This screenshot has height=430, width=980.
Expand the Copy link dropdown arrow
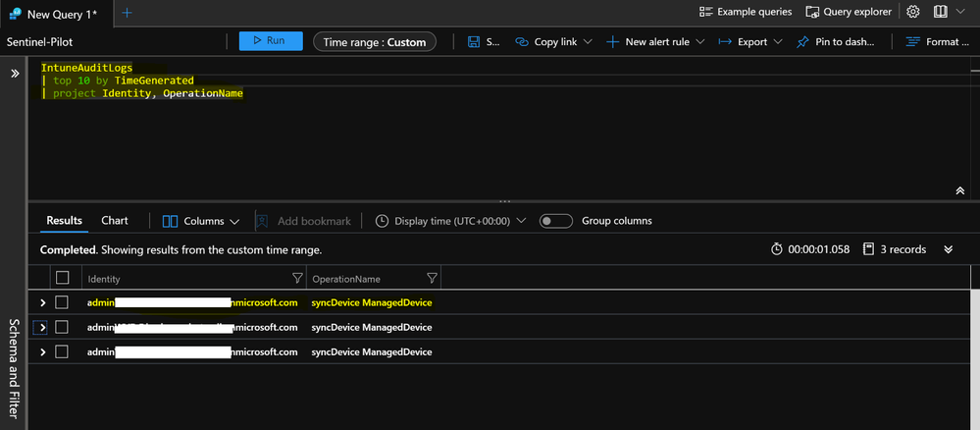click(x=588, y=42)
